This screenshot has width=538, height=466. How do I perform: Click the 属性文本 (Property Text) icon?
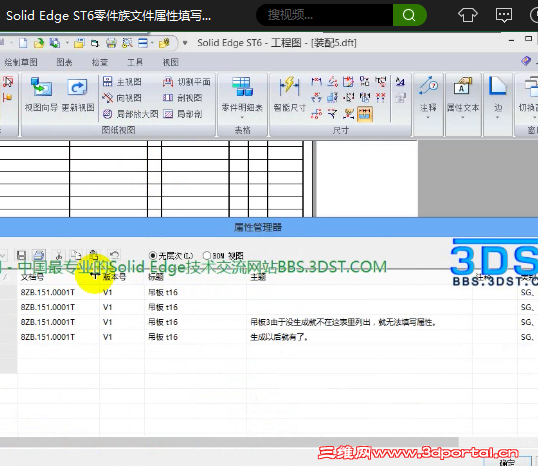point(463,86)
